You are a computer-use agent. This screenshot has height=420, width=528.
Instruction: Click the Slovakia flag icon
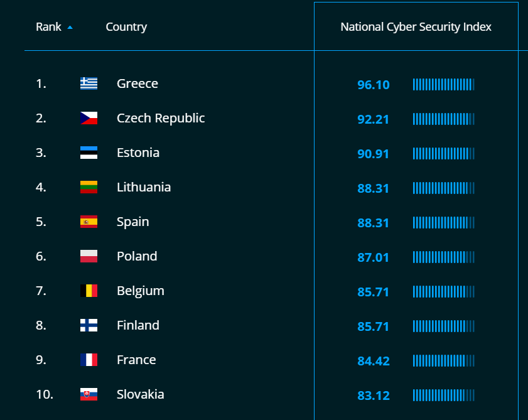89,394
